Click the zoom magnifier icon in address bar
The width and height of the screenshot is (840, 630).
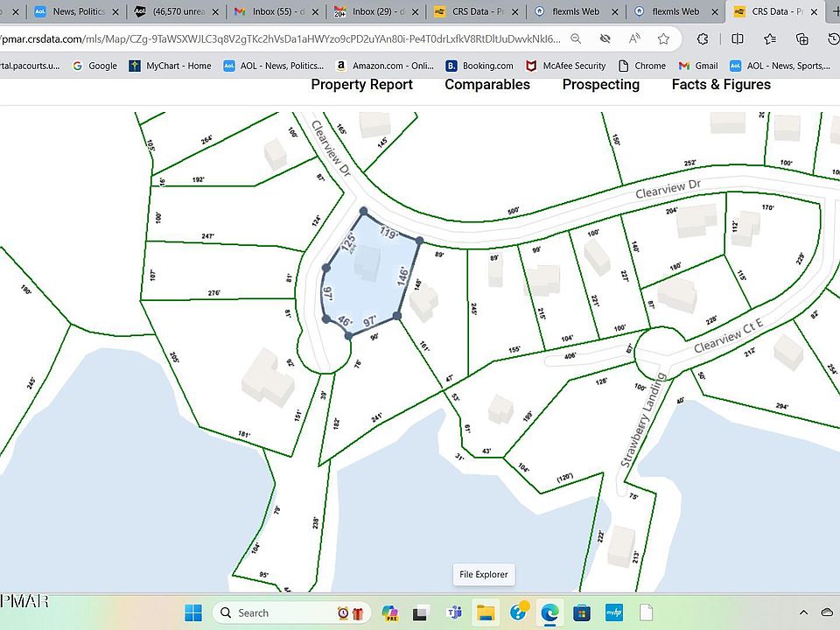tap(576, 38)
